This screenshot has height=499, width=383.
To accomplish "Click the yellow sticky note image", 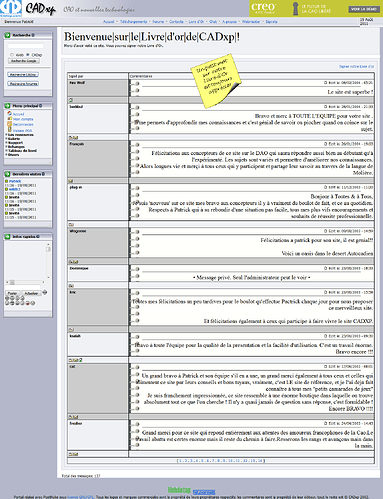I will click(x=216, y=81).
